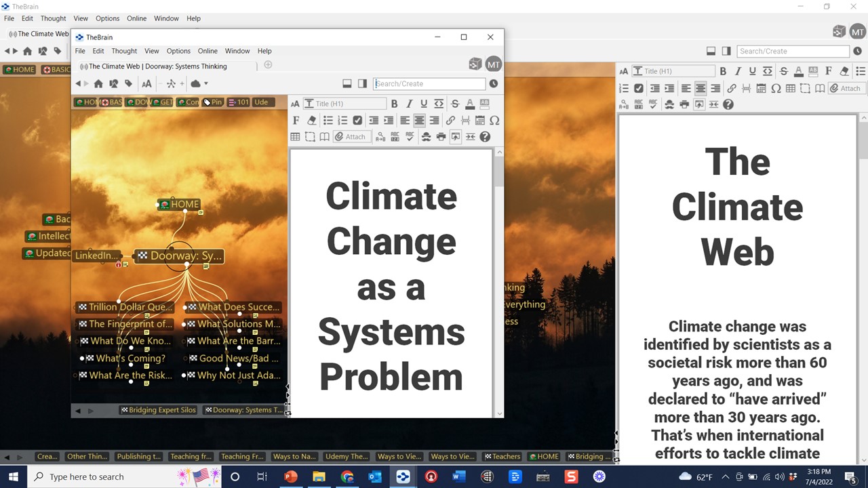Click the Pin tag in front window pin bar

coord(213,102)
